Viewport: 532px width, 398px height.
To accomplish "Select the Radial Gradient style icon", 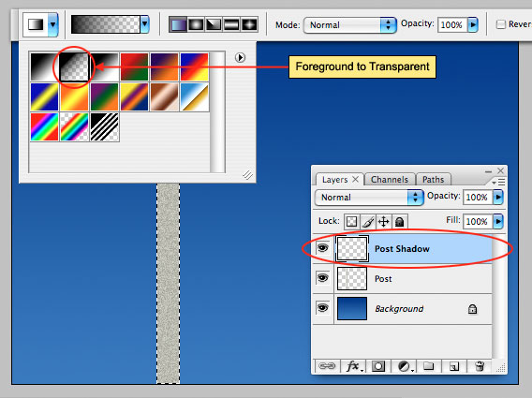I will [x=196, y=24].
